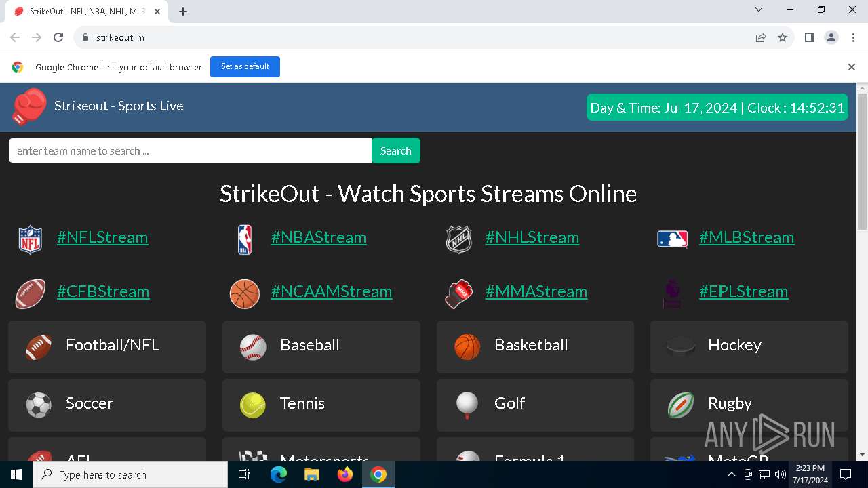This screenshot has width=868, height=488.
Task: Open the #MLBStream link
Action: point(747,237)
